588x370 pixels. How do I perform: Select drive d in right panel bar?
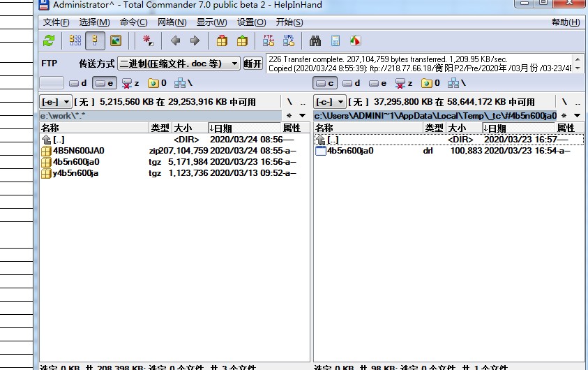pyautogui.click(x=352, y=83)
